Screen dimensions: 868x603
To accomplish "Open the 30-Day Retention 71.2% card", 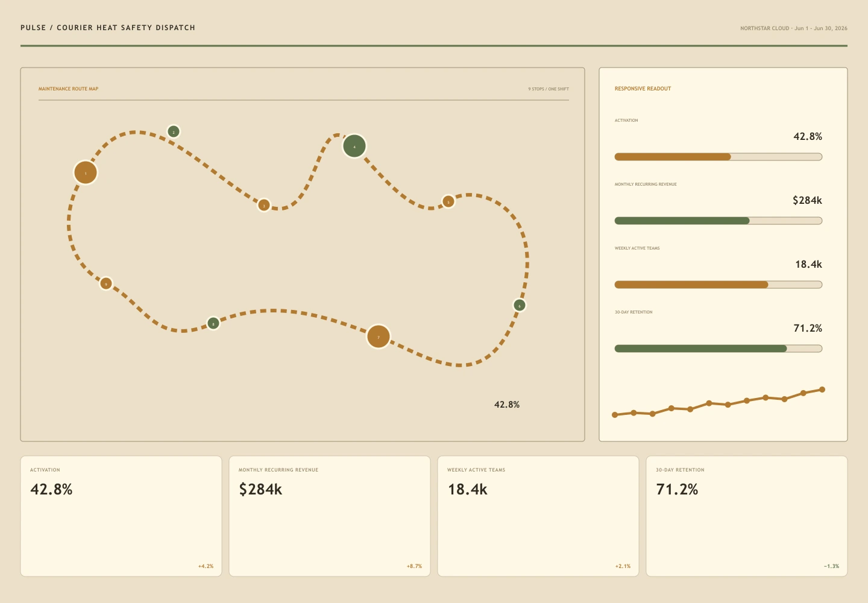I will click(747, 516).
